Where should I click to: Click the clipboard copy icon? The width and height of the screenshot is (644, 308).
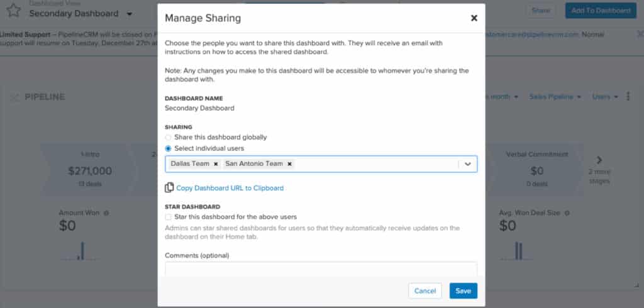[169, 188]
